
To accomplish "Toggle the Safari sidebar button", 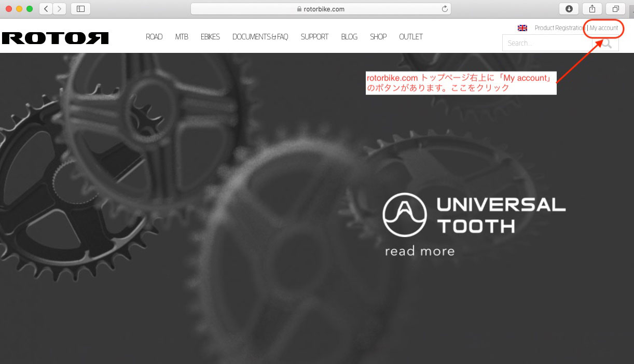I will click(x=80, y=9).
